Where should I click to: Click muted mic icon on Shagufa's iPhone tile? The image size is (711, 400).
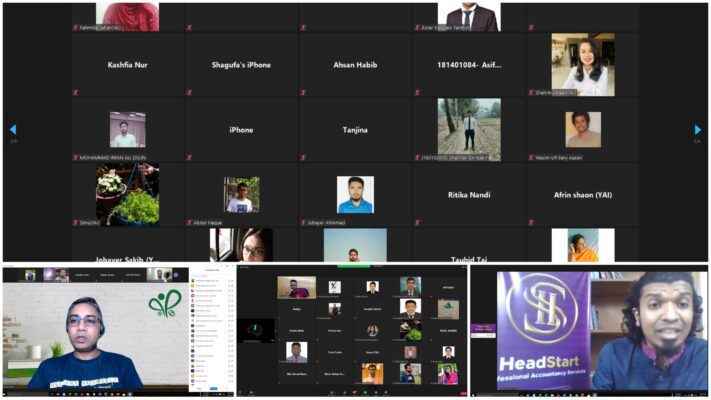tap(190, 93)
